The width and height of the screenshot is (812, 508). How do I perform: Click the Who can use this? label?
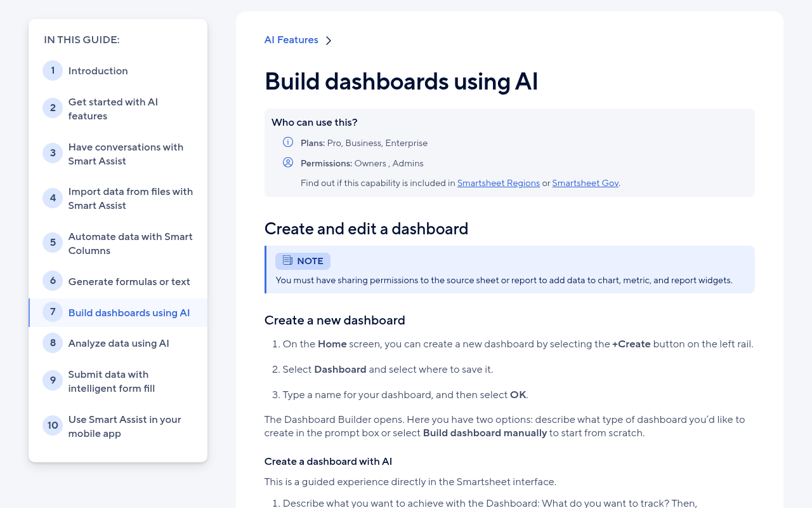click(315, 122)
